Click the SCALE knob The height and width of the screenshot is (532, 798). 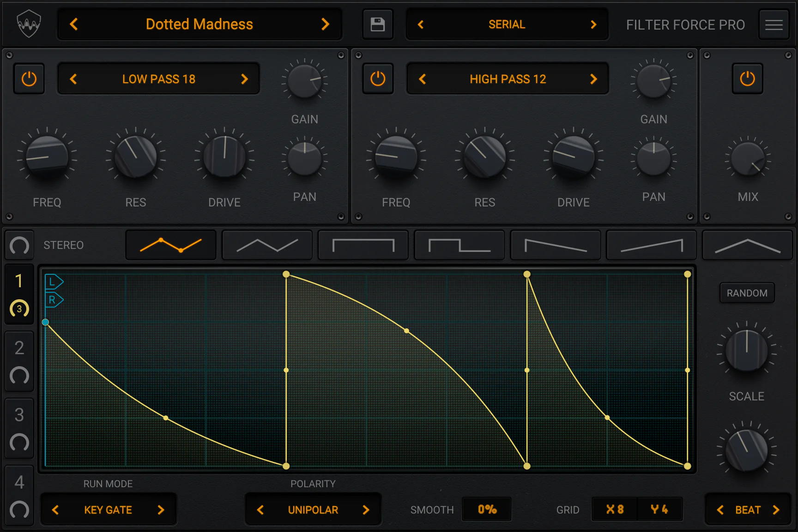(746, 351)
